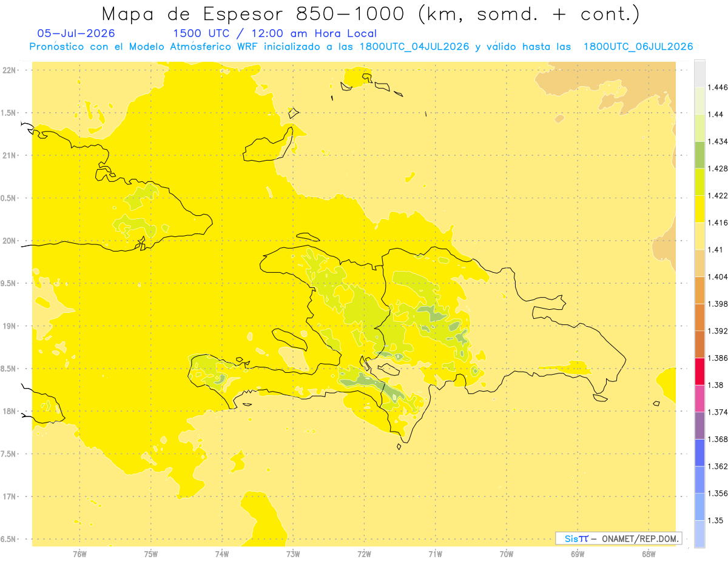
Task: Click the deep blue swatch between 1.362 and 1.368
Action: pyautogui.click(x=699, y=452)
